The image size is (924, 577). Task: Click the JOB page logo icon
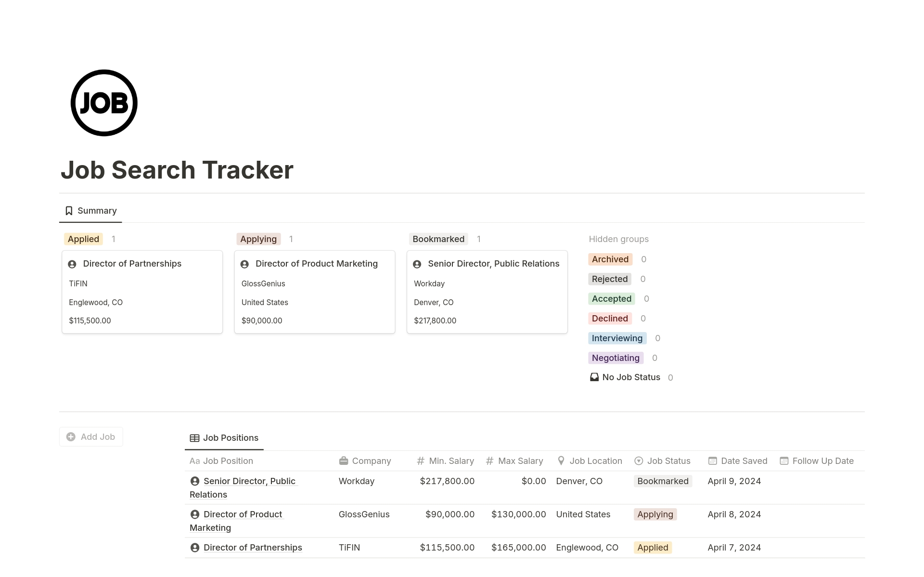104,103
